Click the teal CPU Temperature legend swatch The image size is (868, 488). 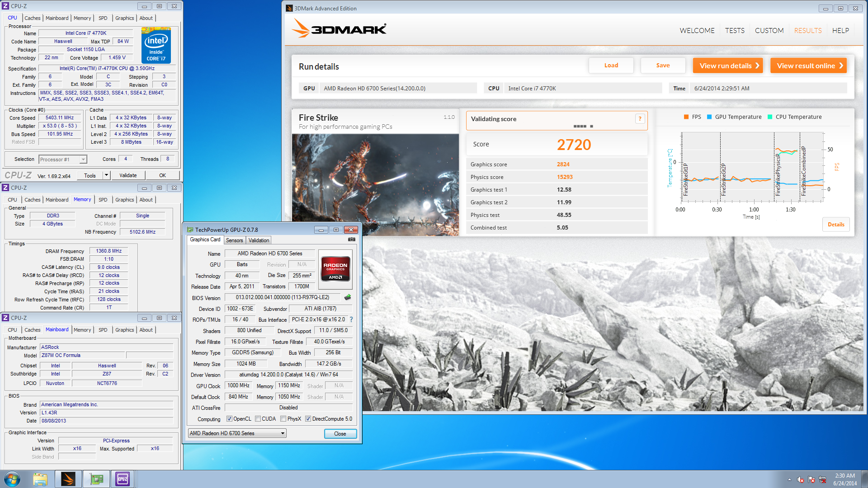click(x=770, y=117)
